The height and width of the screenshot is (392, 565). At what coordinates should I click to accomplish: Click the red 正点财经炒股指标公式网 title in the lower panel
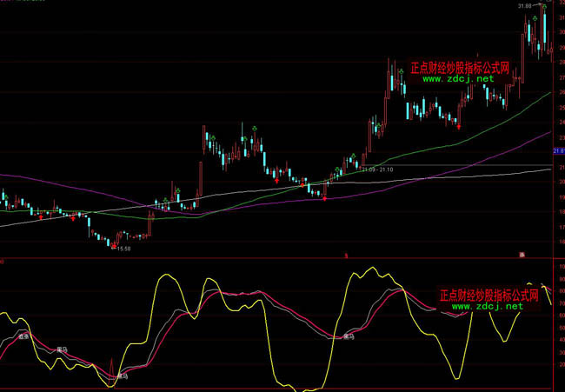[x=489, y=295]
